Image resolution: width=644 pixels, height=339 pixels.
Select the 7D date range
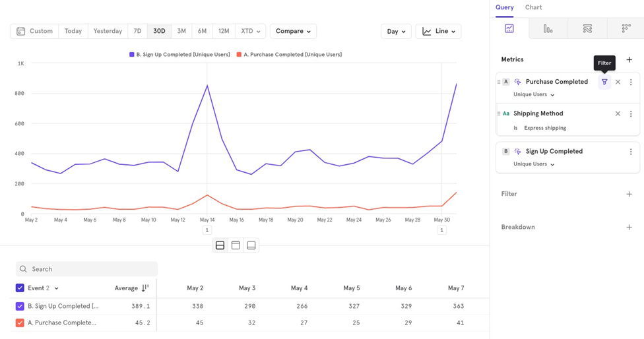coord(137,31)
